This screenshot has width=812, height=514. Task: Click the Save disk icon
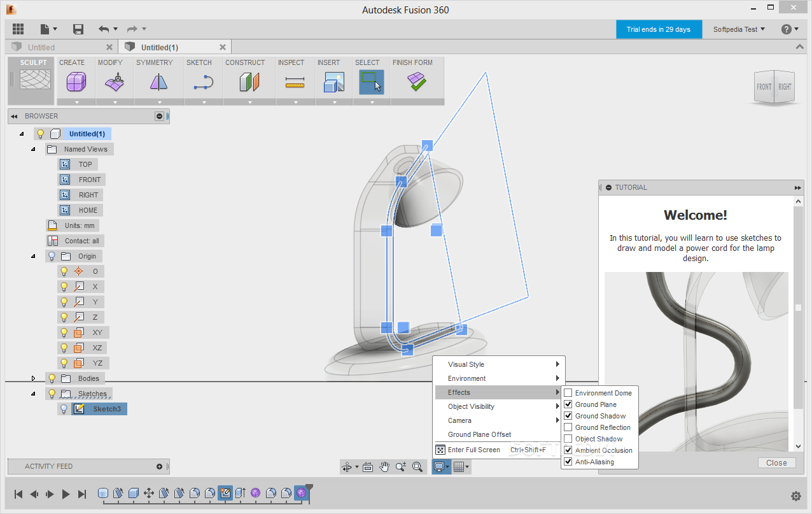(78, 29)
